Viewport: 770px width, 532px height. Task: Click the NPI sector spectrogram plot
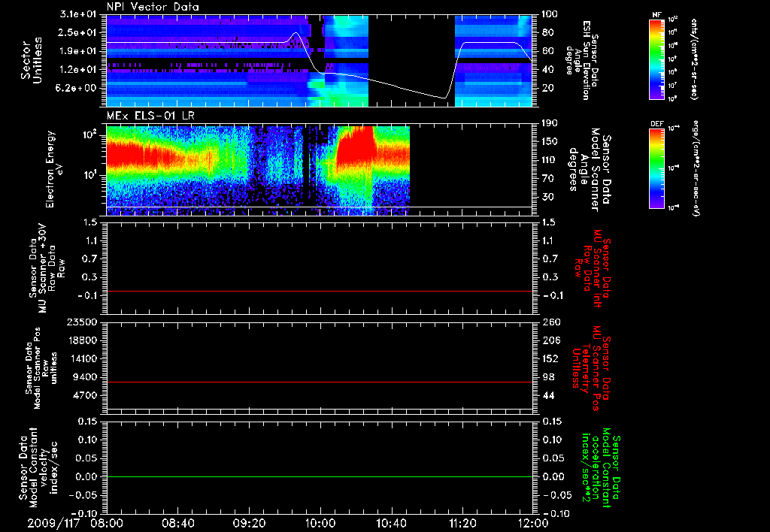coord(319,61)
